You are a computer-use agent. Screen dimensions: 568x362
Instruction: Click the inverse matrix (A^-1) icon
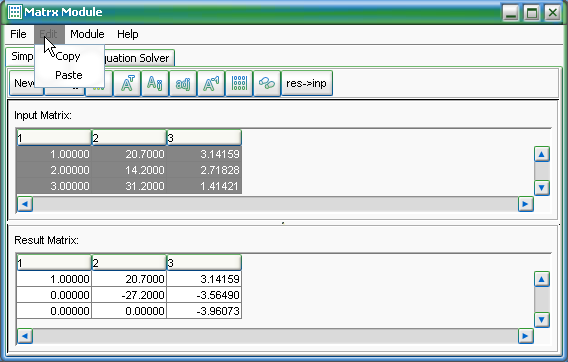(211, 84)
